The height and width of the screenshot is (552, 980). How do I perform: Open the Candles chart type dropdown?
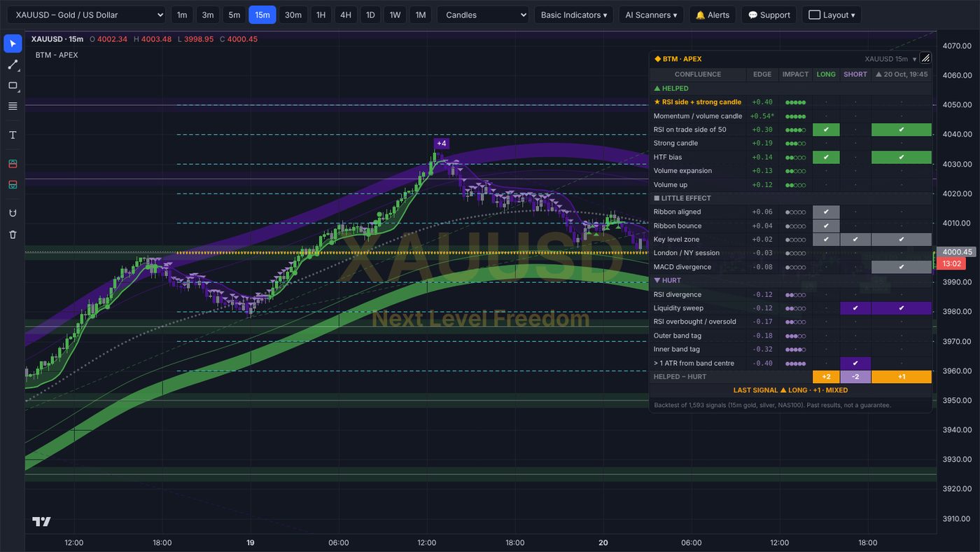pos(483,15)
